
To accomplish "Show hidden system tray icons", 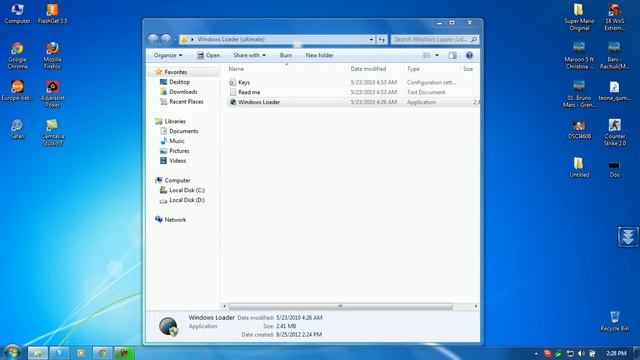I will (536, 353).
